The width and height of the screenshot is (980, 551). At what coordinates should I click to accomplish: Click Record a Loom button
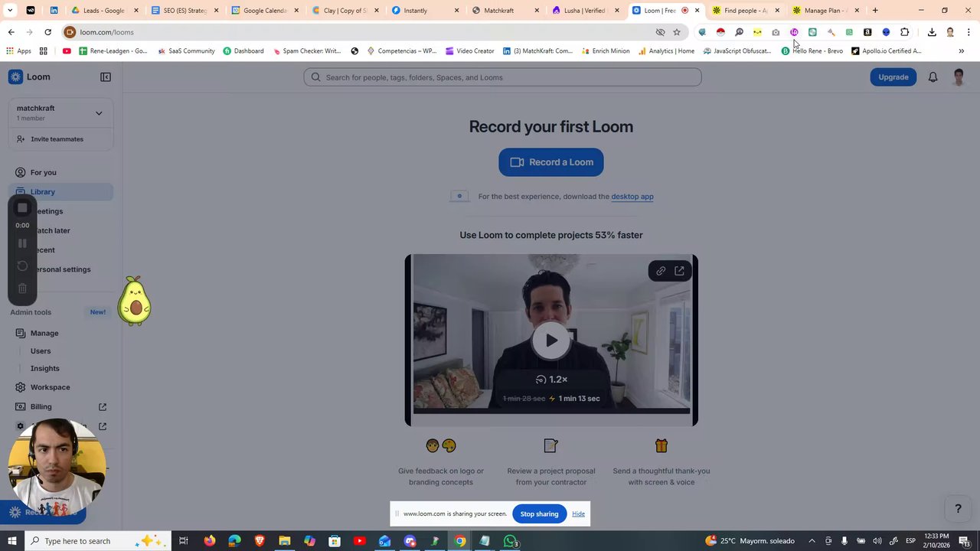point(551,162)
